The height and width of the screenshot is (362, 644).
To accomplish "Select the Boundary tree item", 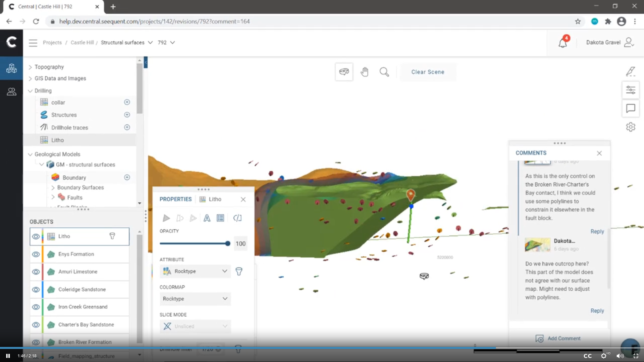I will tap(74, 178).
